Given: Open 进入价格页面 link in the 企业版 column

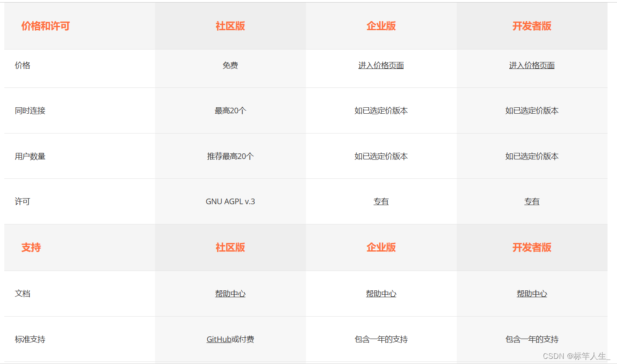Looking at the screenshot, I should [381, 65].
